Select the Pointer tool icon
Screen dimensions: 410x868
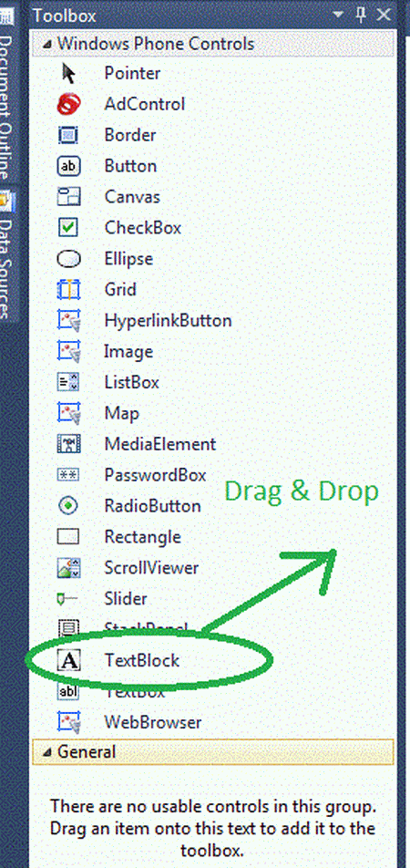[68, 73]
